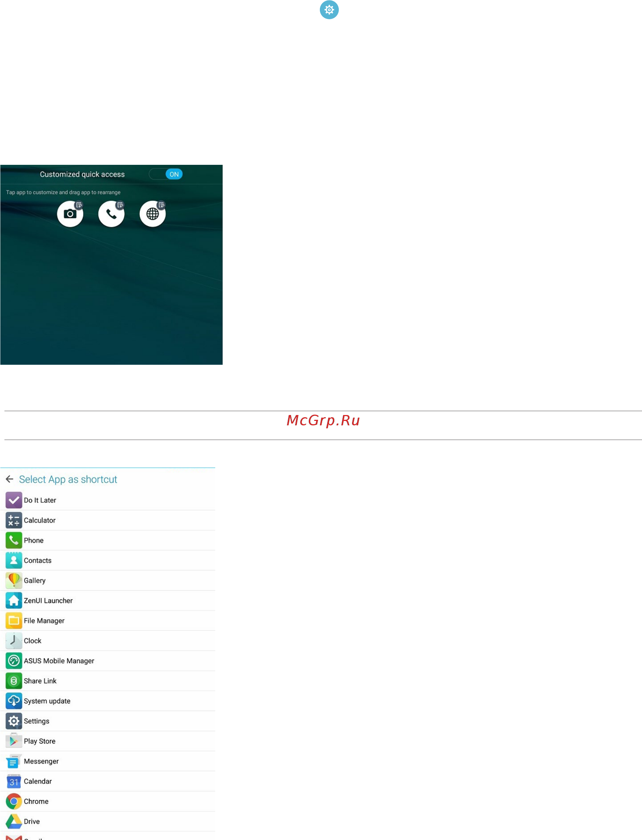Screen dimensions: 642x840
Task: Click the ZenUI Launcher house icon
Action: pos(14,600)
